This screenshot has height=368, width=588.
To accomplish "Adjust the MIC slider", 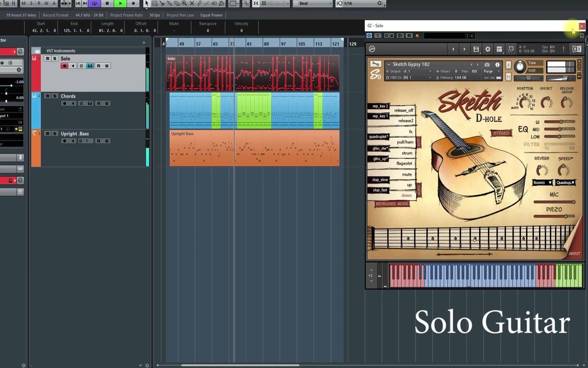I will point(554,202).
